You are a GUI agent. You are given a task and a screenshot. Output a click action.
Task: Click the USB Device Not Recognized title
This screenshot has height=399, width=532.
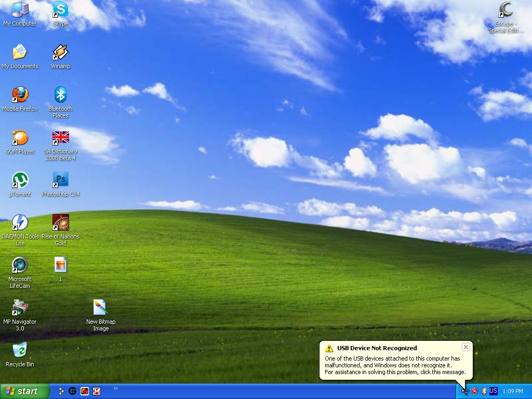377,348
